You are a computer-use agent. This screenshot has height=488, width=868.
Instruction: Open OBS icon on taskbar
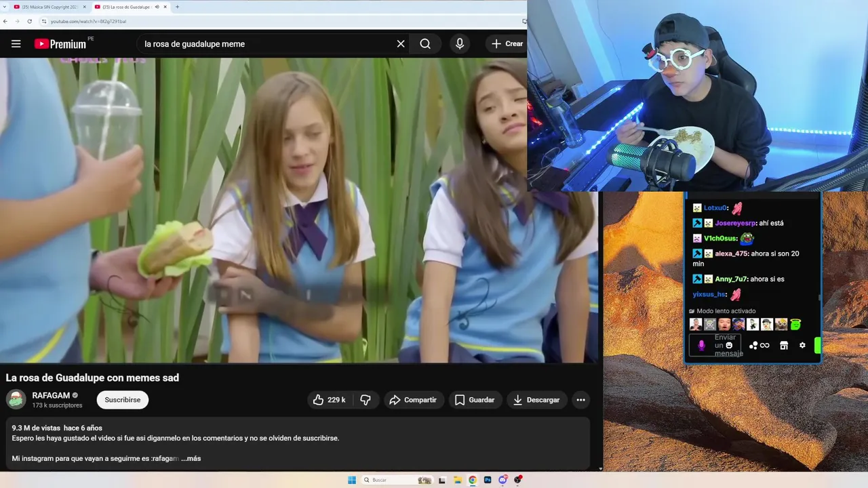[518, 480]
